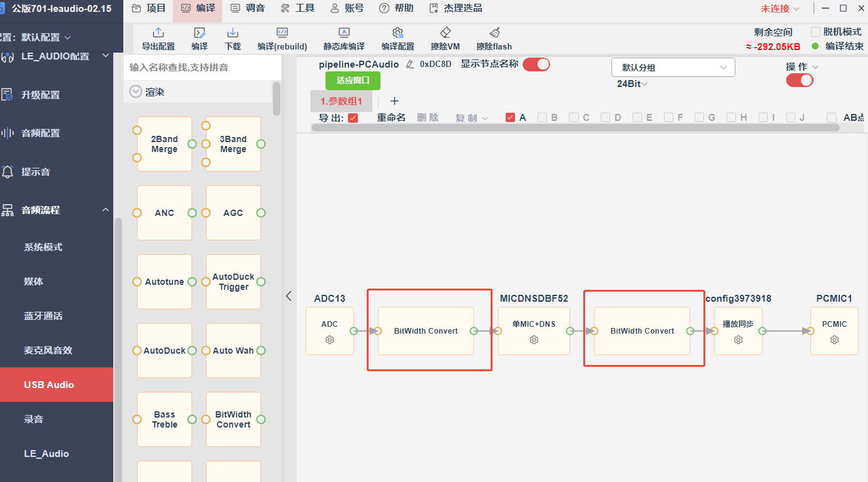Click the 擦除flash broom icon

(494, 33)
